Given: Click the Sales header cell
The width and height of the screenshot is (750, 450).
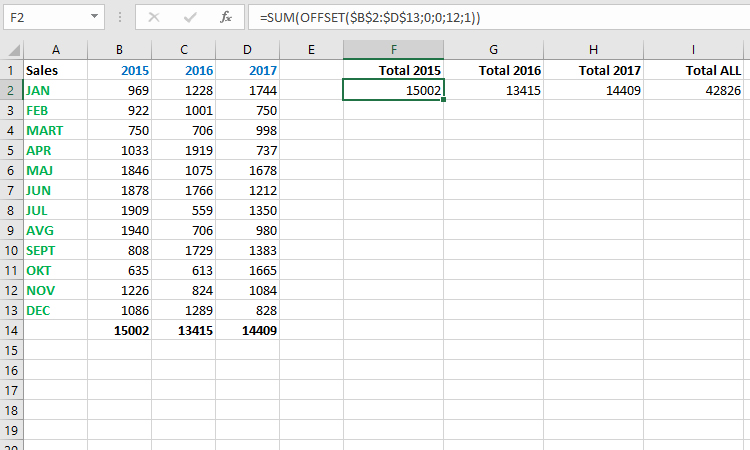Looking at the screenshot, I should 55,70.
